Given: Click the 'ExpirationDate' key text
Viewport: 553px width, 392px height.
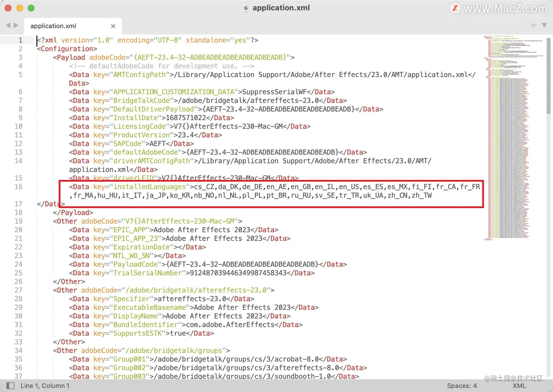Looking at the screenshot, I should coord(142,247).
